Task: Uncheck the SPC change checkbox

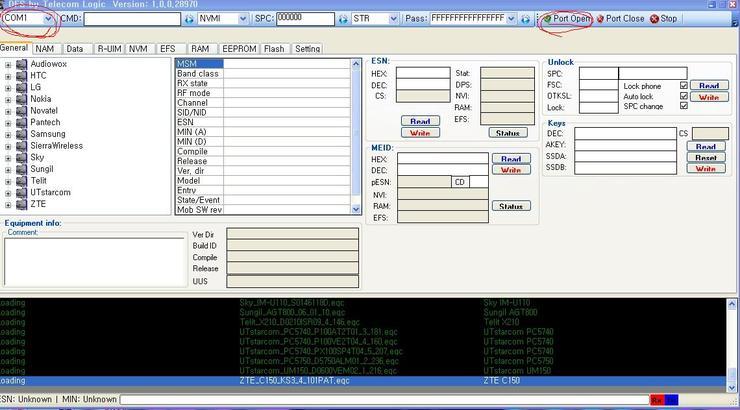Action: pos(684,106)
